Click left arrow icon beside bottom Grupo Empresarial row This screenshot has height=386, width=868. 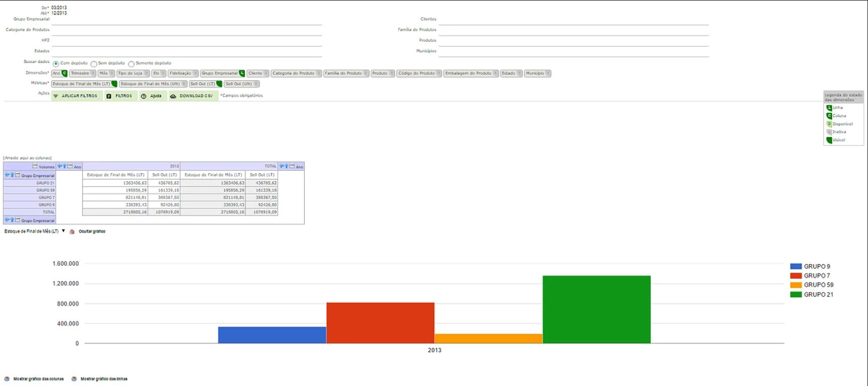[7, 220]
